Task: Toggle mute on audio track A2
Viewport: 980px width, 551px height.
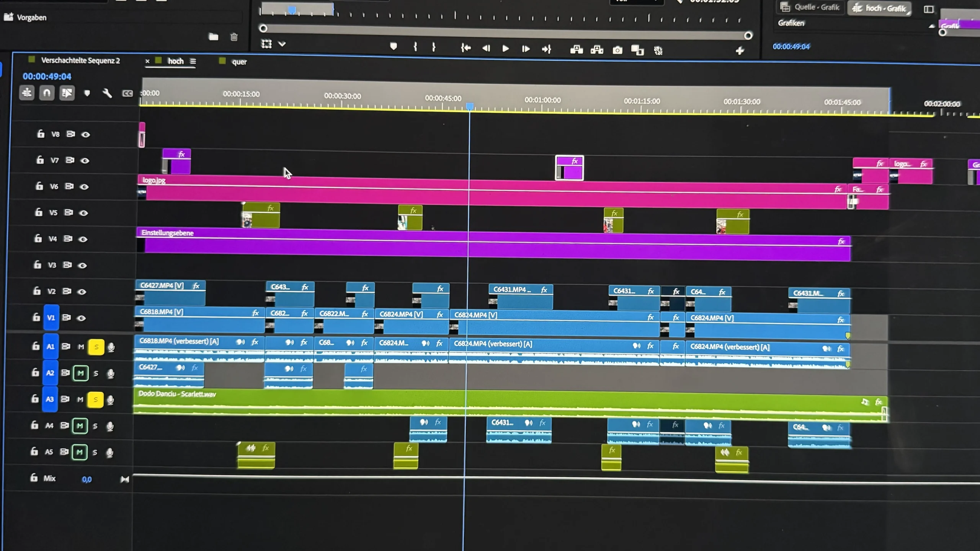Action: click(x=81, y=373)
